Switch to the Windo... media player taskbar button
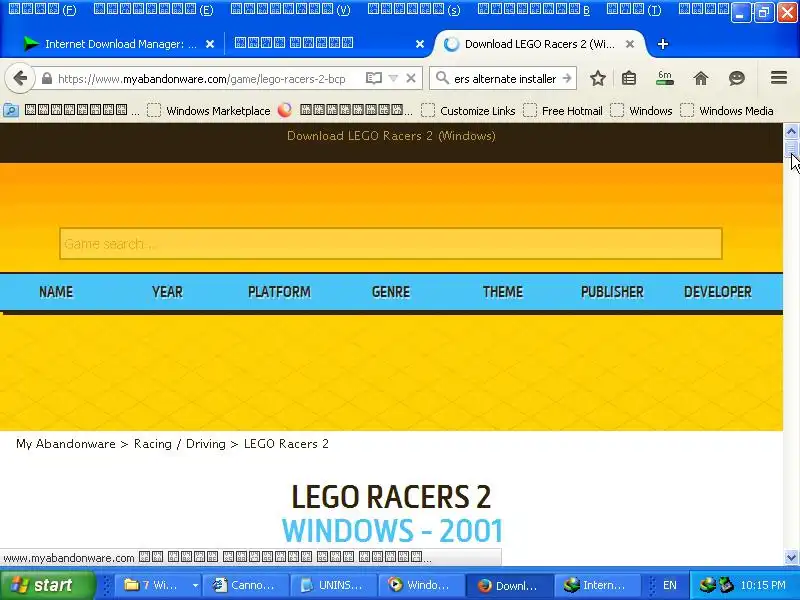Image resolution: width=800 pixels, height=600 pixels. [421, 585]
